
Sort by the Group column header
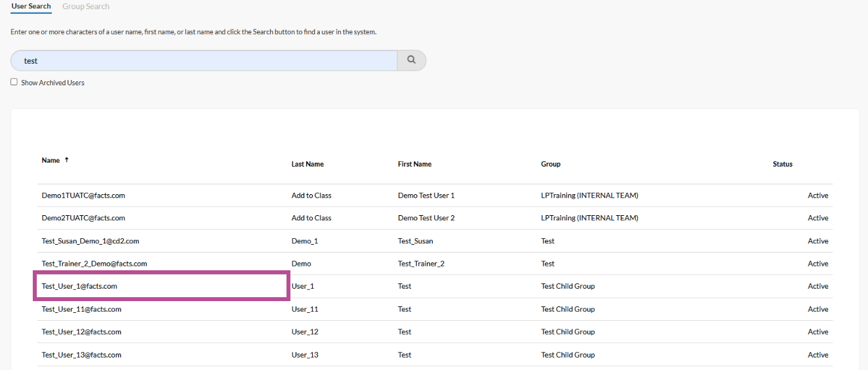click(x=551, y=164)
